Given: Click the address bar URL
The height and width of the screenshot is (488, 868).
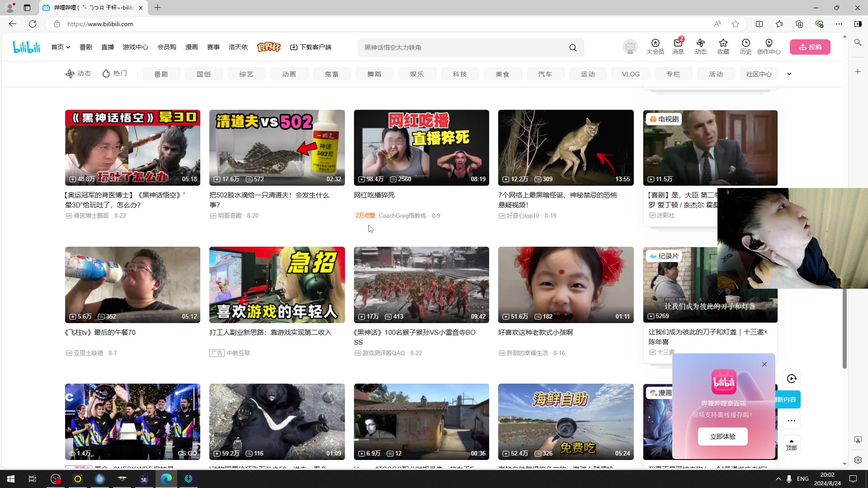Looking at the screenshot, I should (100, 24).
